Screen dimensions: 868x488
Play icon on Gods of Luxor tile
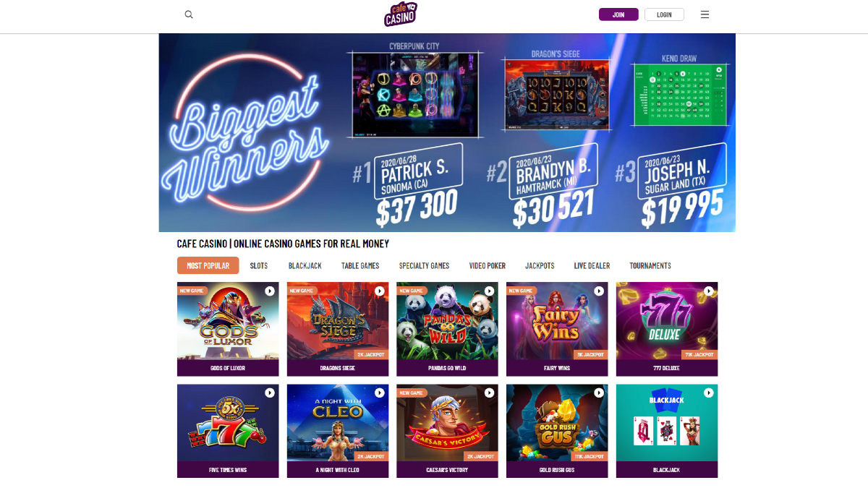(x=270, y=291)
